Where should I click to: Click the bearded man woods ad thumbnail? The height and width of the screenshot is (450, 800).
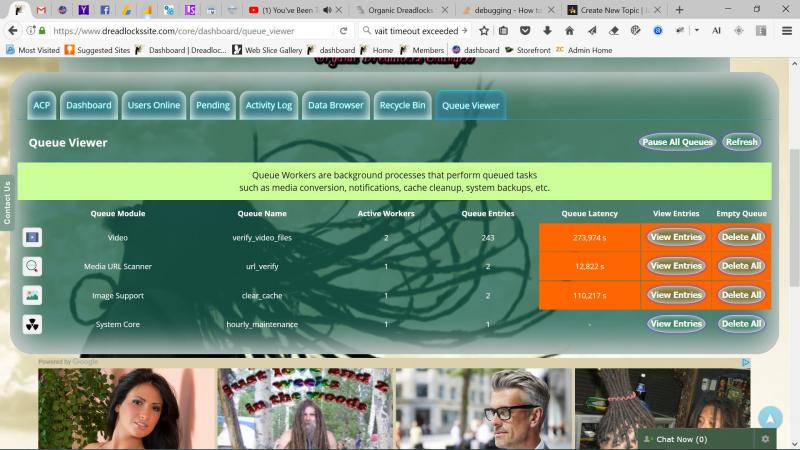click(x=305, y=409)
